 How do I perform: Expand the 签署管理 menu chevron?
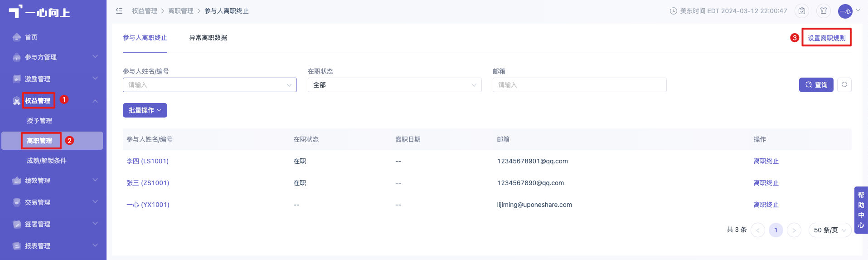(x=95, y=224)
